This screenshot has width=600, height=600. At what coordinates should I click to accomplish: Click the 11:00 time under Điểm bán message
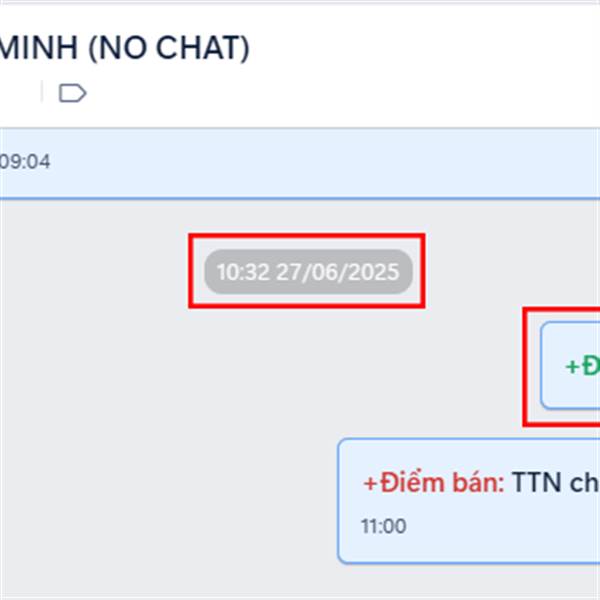coord(383,526)
